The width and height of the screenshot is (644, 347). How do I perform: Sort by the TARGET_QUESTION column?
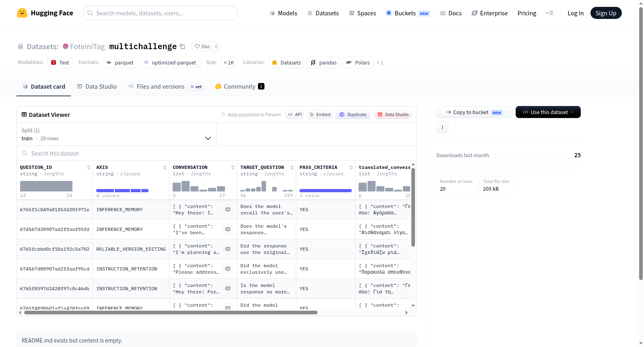(x=292, y=167)
